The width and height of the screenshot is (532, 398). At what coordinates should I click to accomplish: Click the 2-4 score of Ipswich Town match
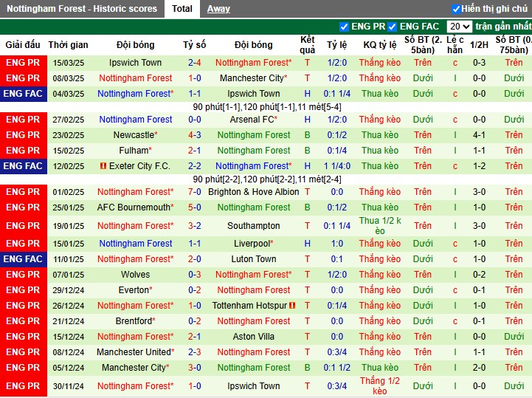pyautogui.click(x=194, y=63)
